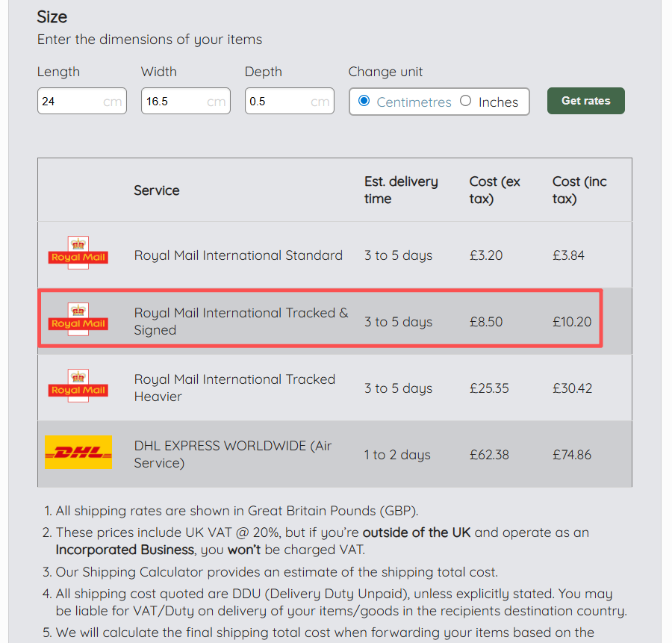Click the £3.84 Standard price including tax
The image size is (672, 643).
coord(568,255)
